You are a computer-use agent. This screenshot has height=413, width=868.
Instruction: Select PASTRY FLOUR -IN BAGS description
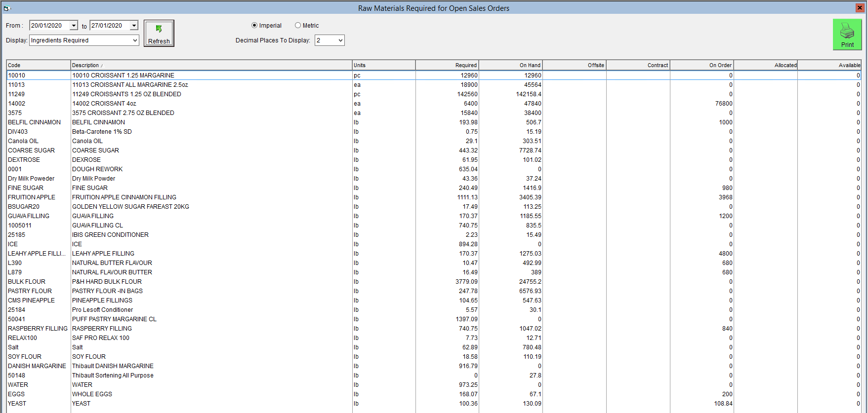(x=107, y=291)
